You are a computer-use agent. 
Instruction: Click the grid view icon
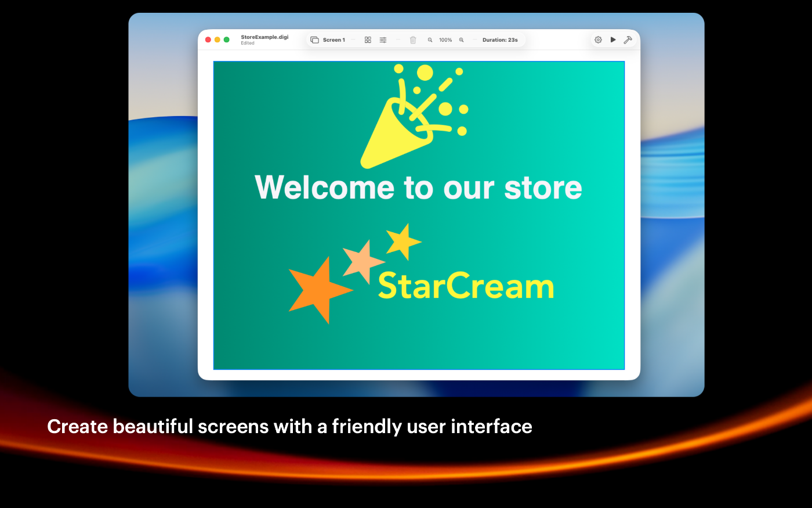point(368,40)
